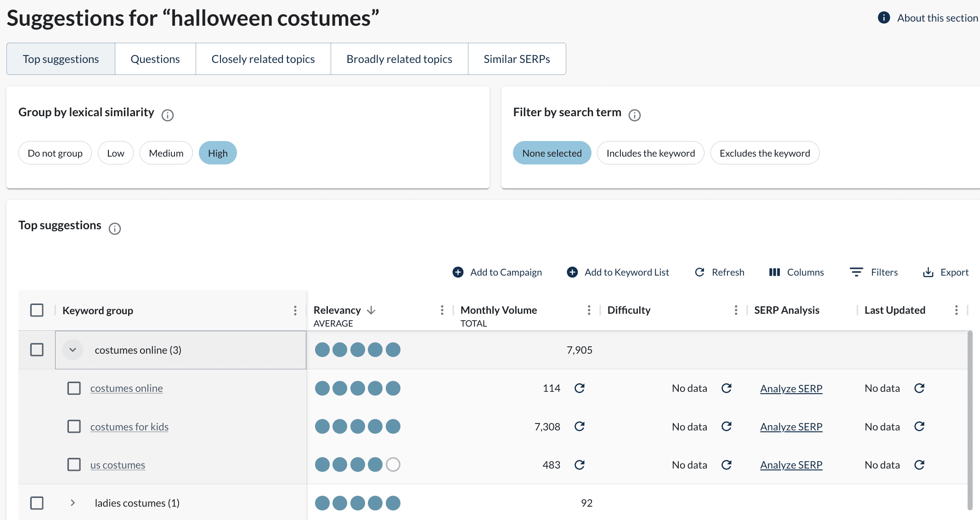Switch to the Questions tab
The height and width of the screenshot is (520, 980).
tap(155, 59)
